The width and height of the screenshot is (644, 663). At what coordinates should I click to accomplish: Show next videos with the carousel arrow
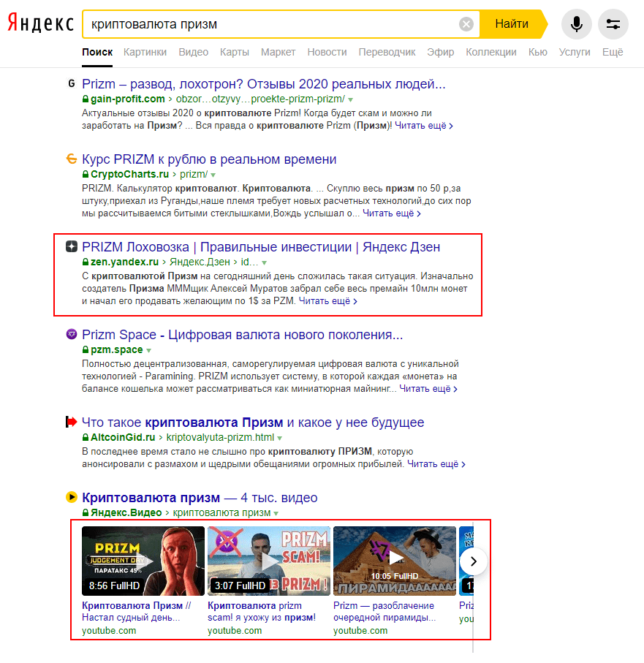click(474, 561)
